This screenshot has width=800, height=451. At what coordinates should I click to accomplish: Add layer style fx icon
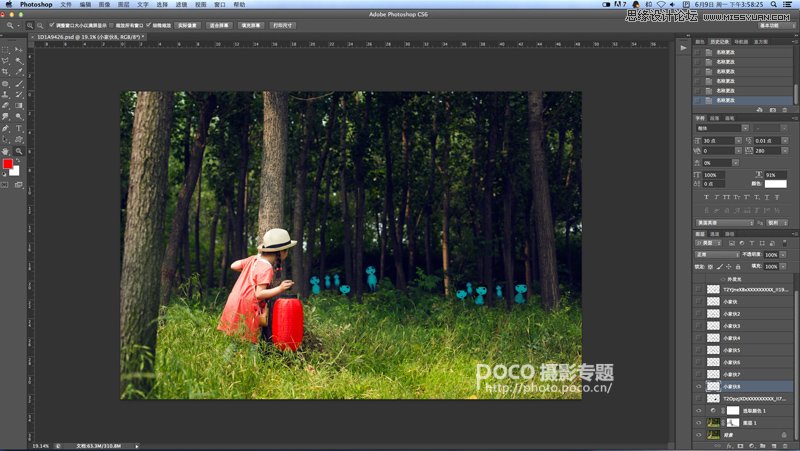click(730, 446)
